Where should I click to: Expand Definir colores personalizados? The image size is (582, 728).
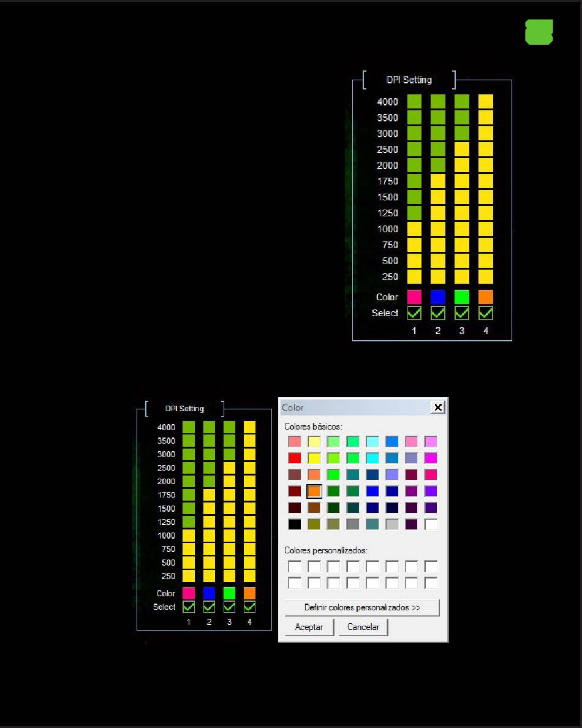point(362,608)
